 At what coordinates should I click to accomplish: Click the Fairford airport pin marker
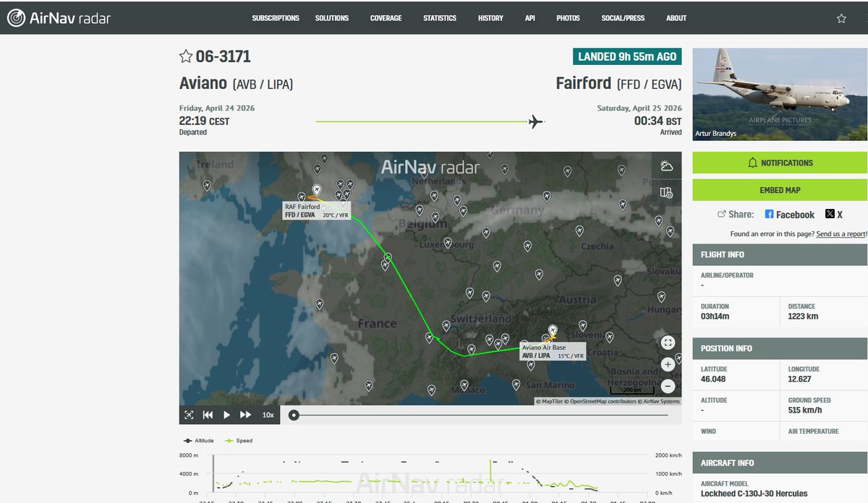(316, 190)
